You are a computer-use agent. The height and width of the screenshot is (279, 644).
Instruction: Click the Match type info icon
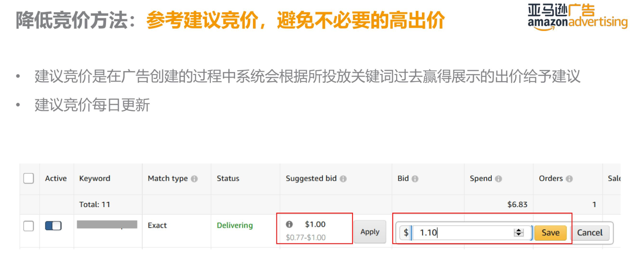pos(194,179)
